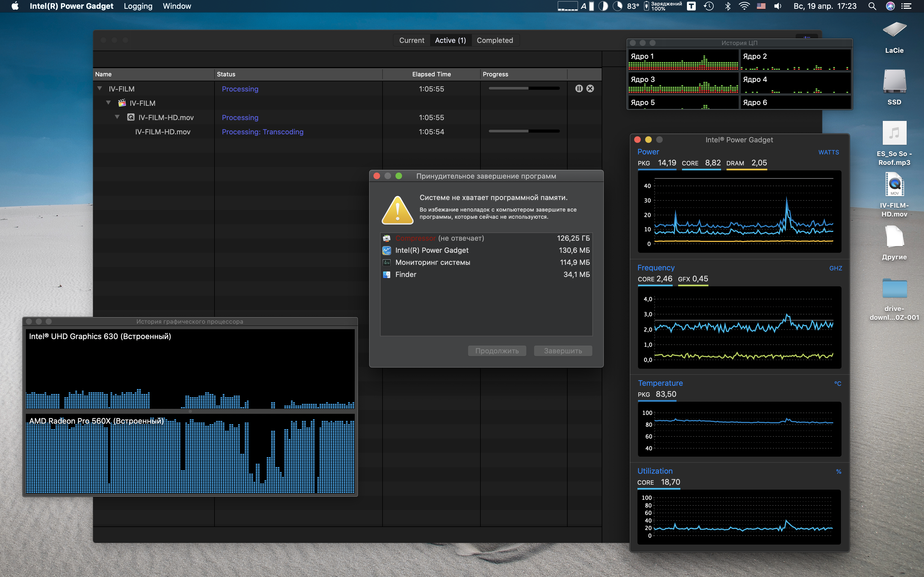
Task: Cancel the IV-FILM batch with X icon
Action: [x=590, y=88]
